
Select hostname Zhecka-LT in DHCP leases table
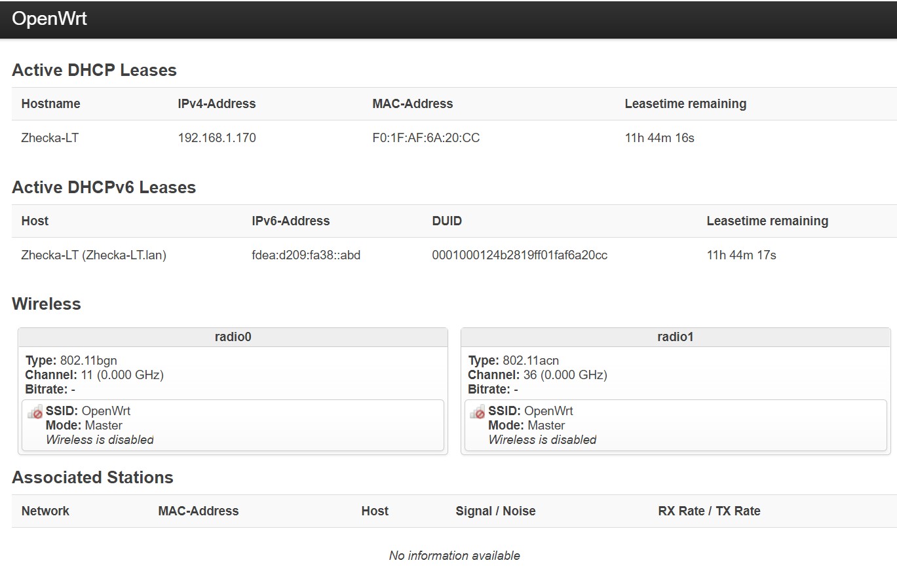pos(50,138)
